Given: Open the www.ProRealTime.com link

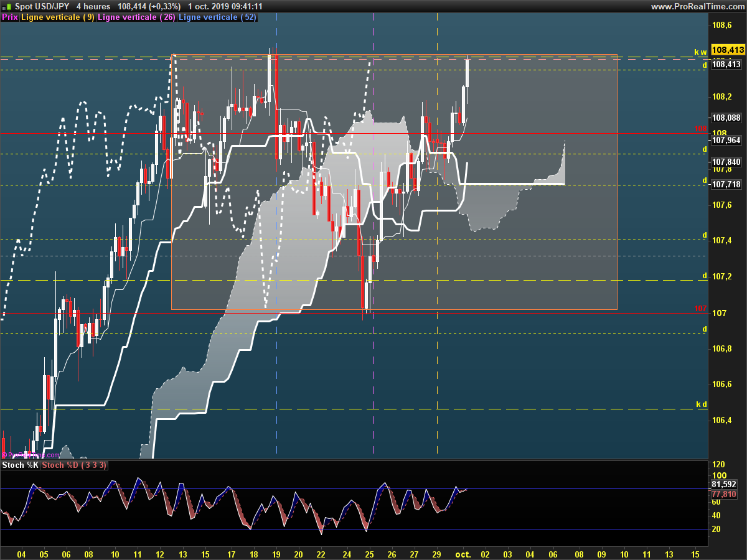Looking at the screenshot, I should pos(697,6).
